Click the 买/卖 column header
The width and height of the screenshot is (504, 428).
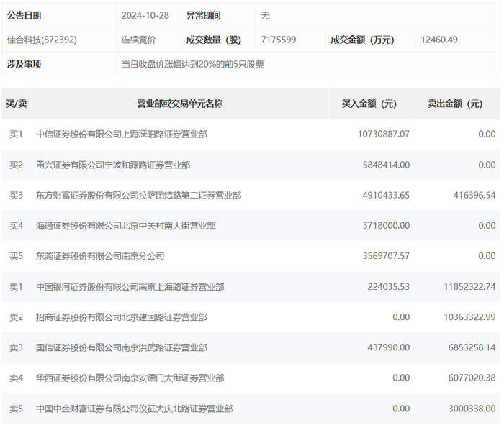17,104
